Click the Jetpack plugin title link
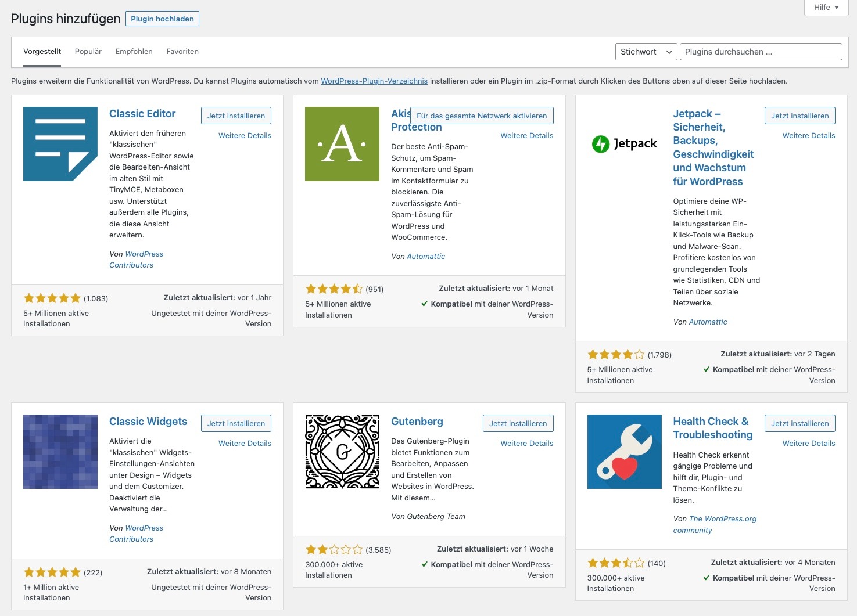Image resolution: width=857 pixels, height=616 pixels. 713,147
